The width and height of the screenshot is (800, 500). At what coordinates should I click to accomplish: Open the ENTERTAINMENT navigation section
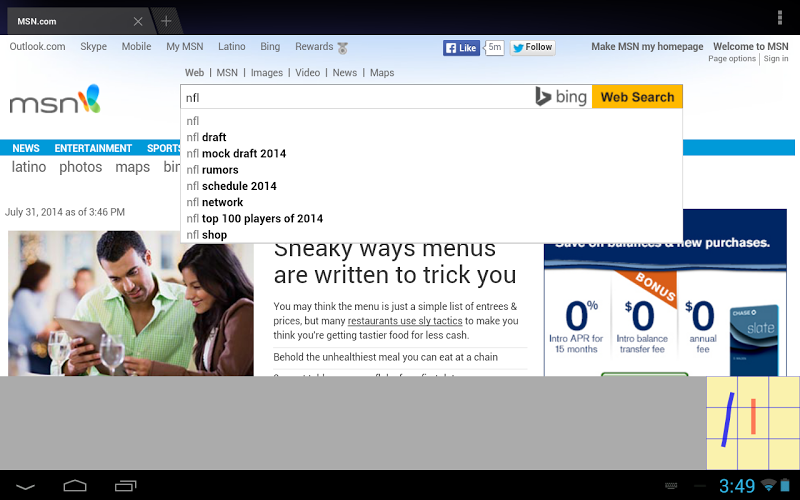click(93, 148)
